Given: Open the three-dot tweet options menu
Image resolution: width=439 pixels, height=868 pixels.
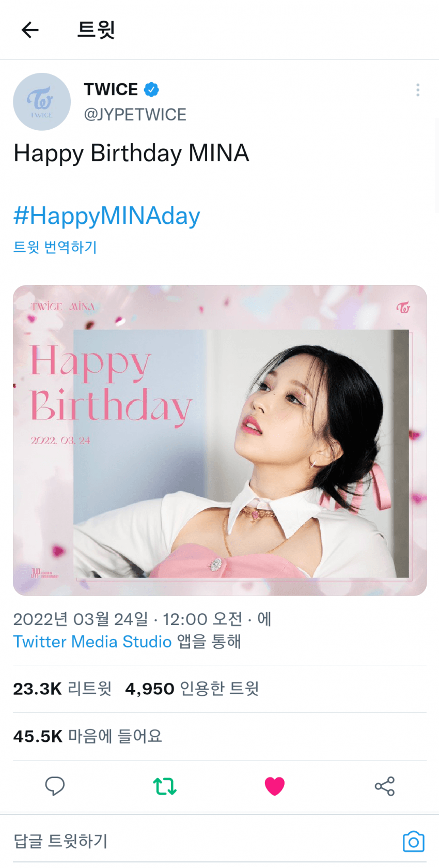Looking at the screenshot, I should (417, 90).
